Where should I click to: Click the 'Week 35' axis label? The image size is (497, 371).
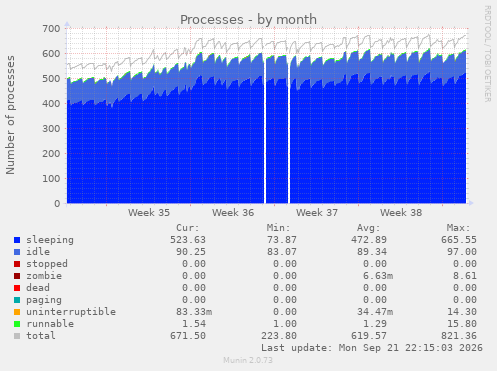(x=149, y=213)
